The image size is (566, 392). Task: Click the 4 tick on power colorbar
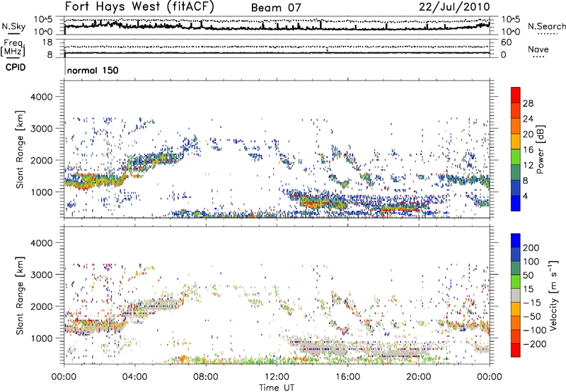(526, 196)
